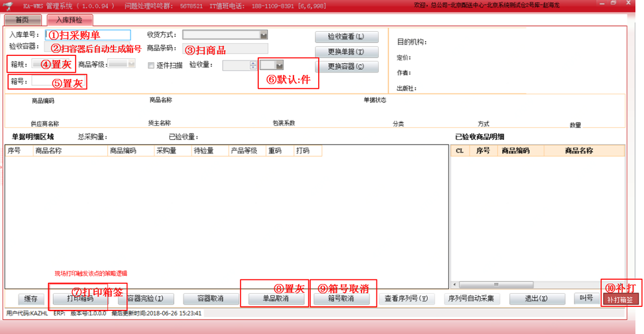The height and width of the screenshot is (334, 644).
Task: Click the horizontal scrollbar in 已验收商品明细
Action: coord(496,284)
